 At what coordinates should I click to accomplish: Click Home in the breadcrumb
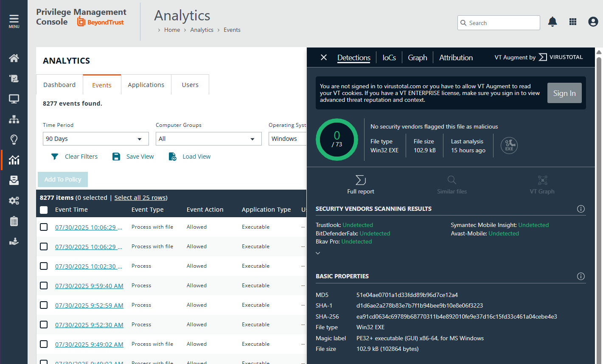[172, 30]
